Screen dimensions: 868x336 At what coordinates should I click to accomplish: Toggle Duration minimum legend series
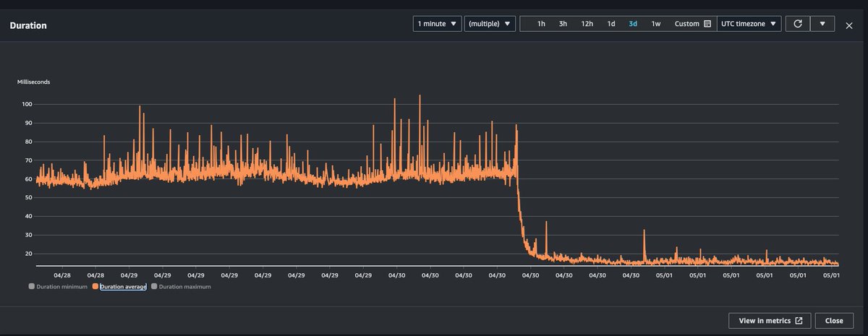(x=57, y=287)
